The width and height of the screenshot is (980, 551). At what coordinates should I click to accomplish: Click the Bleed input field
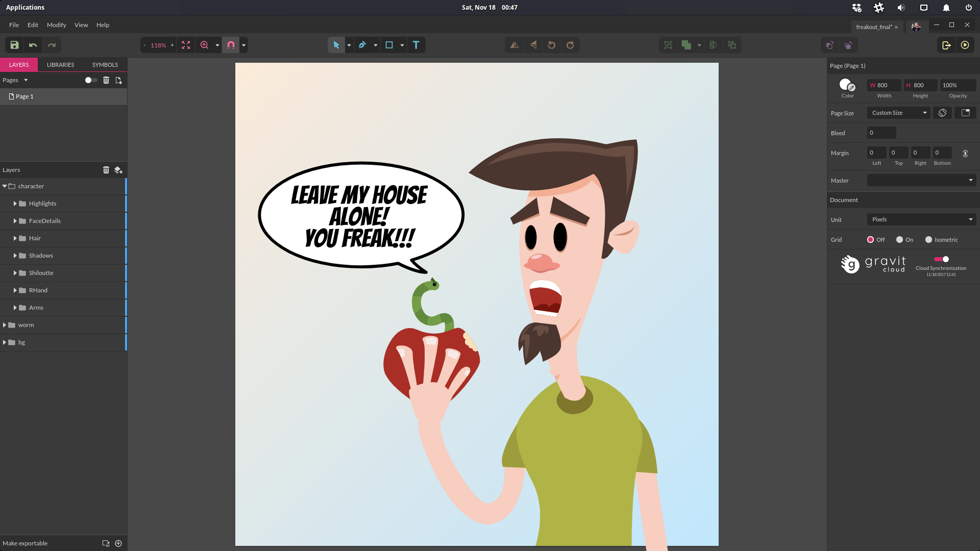(x=881, y=133)
